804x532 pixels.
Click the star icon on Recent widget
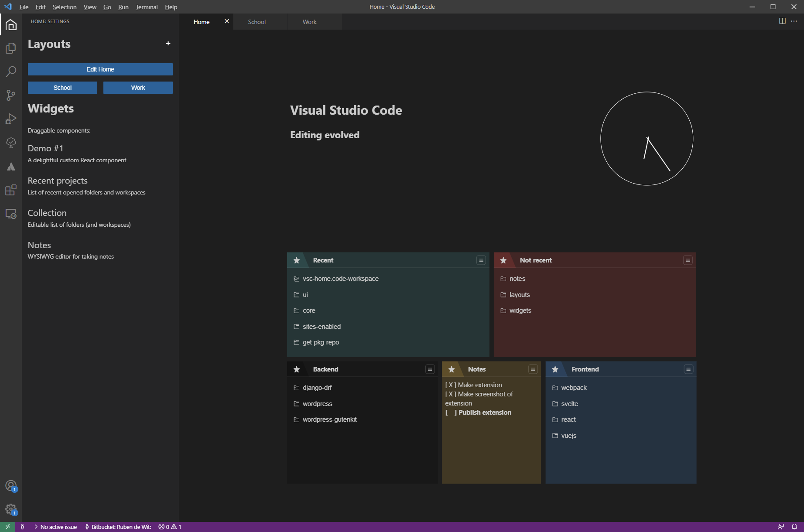(x=297, y=260)
